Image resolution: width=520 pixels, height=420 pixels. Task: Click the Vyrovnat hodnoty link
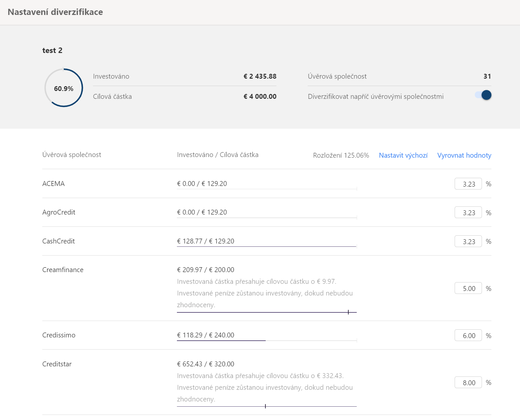pos(464,155)
